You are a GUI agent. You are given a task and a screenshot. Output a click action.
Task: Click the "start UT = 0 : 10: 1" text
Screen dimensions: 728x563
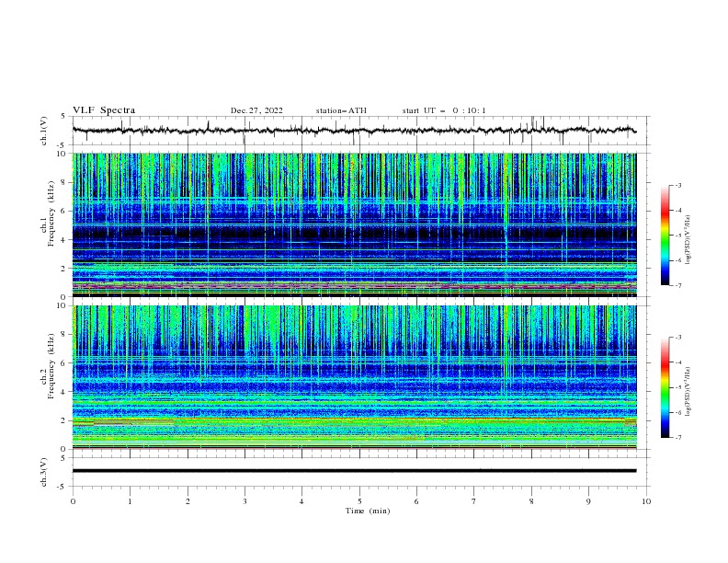tap(443, 110)
